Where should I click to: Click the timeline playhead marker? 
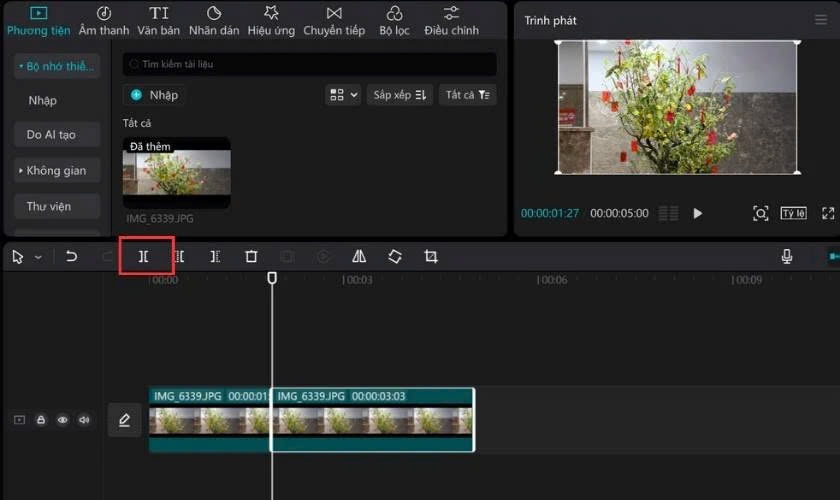coord(272,278)
